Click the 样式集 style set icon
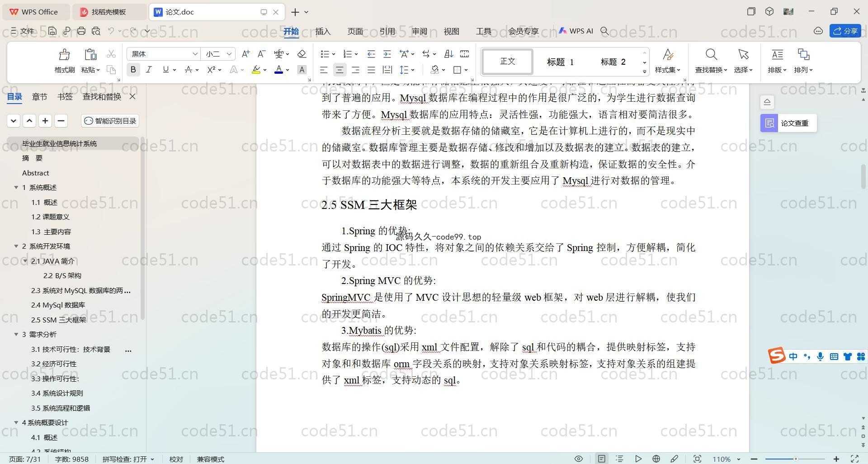Viewport: 868px width, 464px height. pyautogui.click(x=668, y=55)
